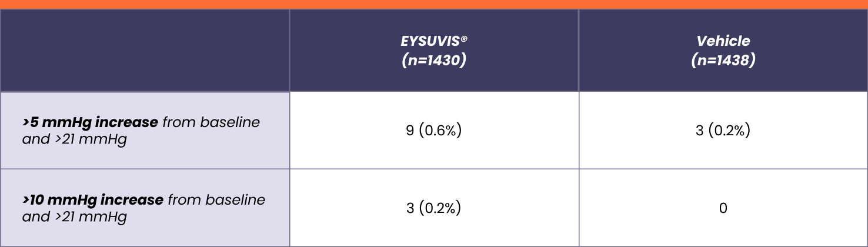Select the >5 mmHg increase row label
Viewport: 868px width, 247px height.
[145, 131]
